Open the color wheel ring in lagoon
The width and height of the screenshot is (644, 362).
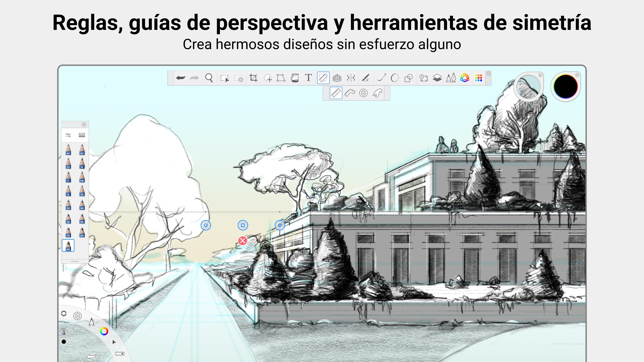tap(104, 331)
